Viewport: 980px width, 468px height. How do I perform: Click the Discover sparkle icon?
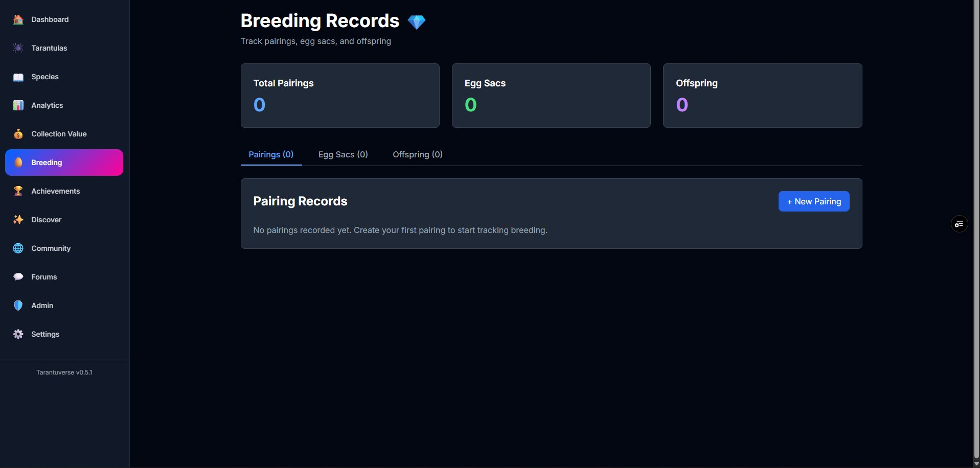18,220
